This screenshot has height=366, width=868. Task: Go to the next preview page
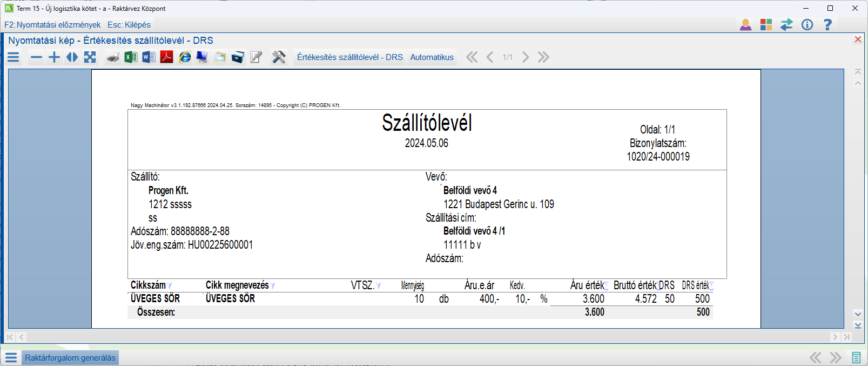525,57
